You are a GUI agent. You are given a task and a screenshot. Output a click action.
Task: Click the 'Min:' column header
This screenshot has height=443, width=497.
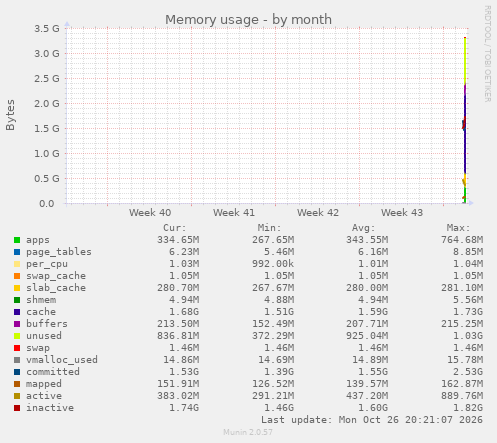[x=269, y=228]
